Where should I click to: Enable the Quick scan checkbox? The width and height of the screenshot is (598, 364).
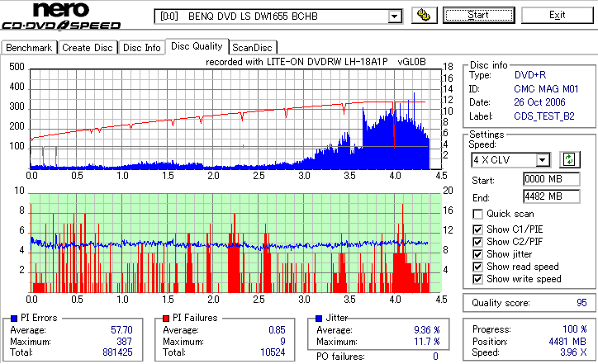pos(477,215)
